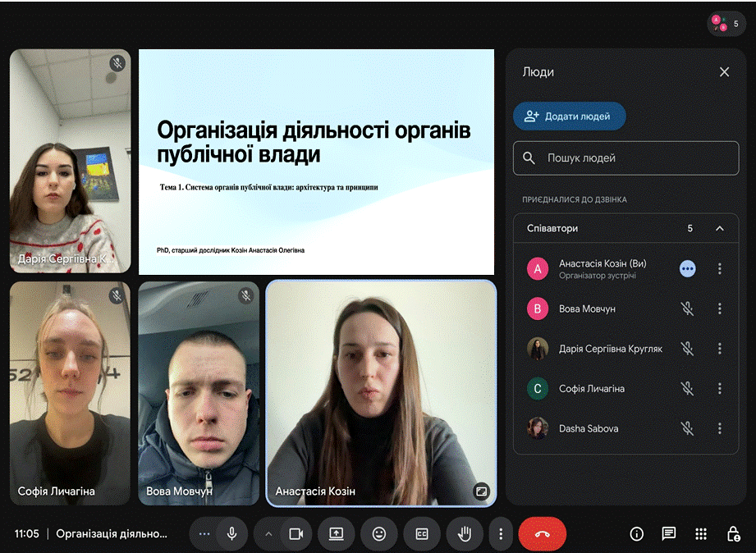Click muted mic icon for Вова Мовчун

point(688,308)
